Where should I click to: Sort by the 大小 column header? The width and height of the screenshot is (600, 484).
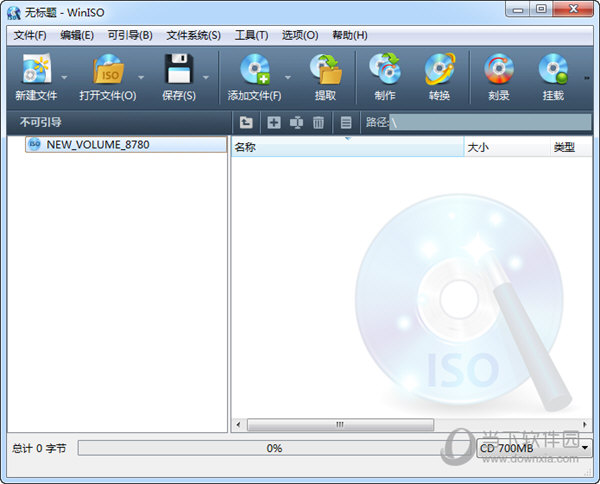pyautogui.click(x=507, y=147)
